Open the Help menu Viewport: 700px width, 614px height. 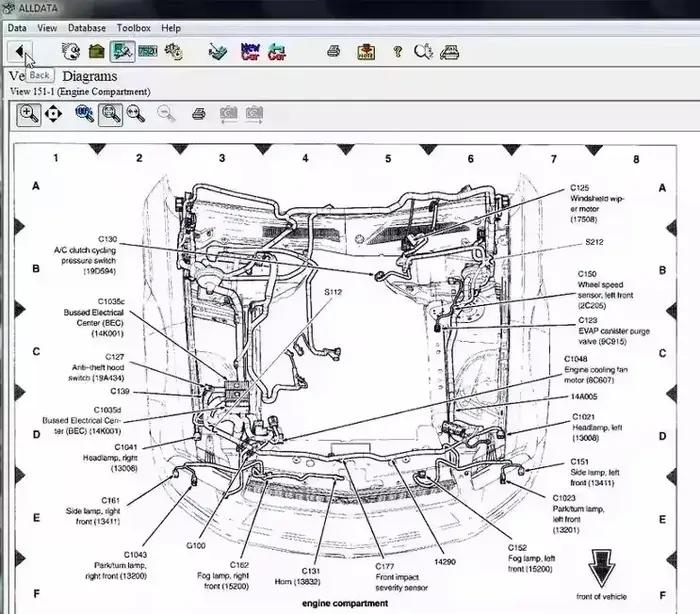tap(171, 28)
